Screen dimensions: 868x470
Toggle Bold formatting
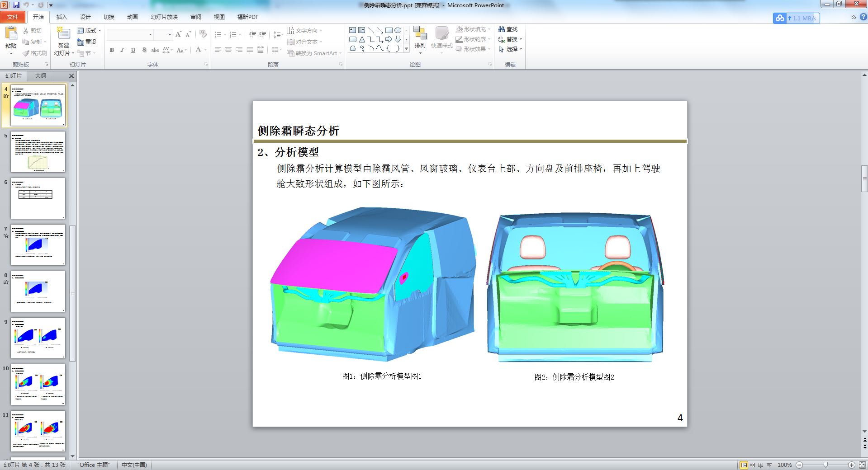coord(112,50)
